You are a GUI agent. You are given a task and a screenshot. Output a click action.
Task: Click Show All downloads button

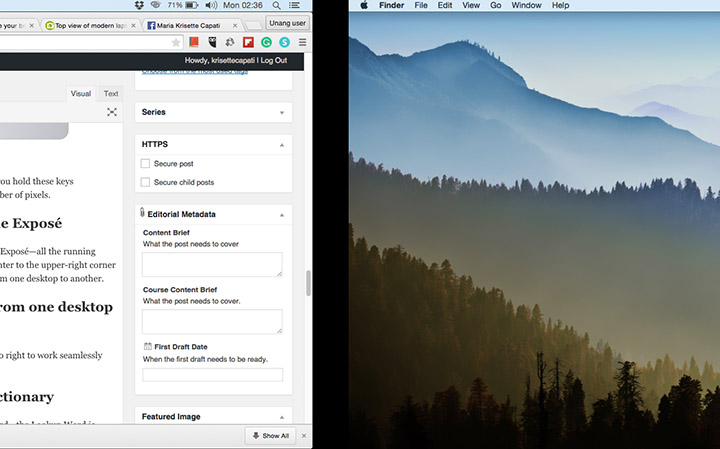[271, 436]
